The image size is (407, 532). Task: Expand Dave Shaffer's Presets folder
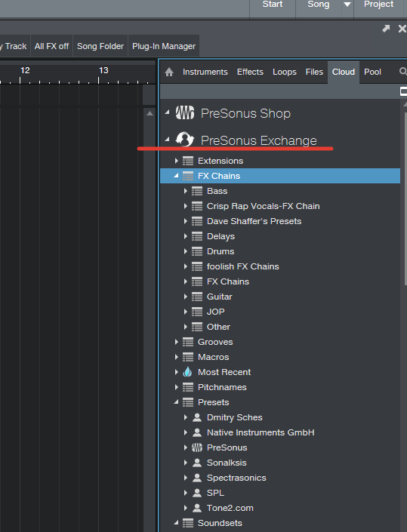[x=185, y=221]
